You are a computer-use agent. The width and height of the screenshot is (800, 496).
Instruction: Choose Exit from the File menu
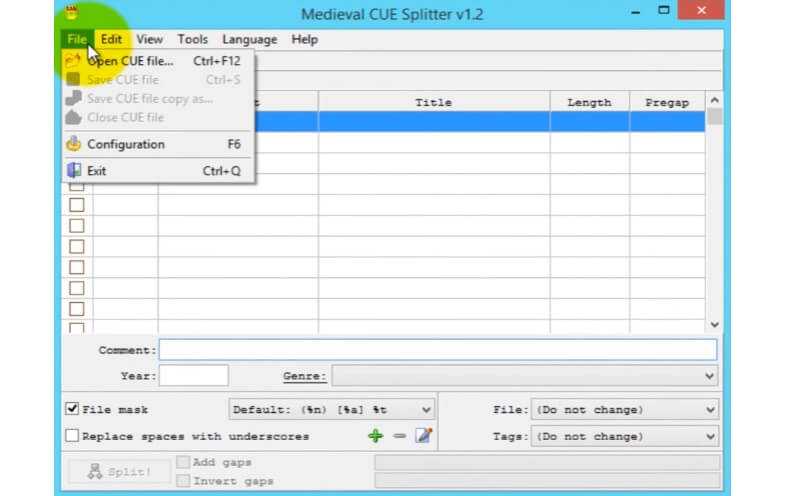coord(158,171)
